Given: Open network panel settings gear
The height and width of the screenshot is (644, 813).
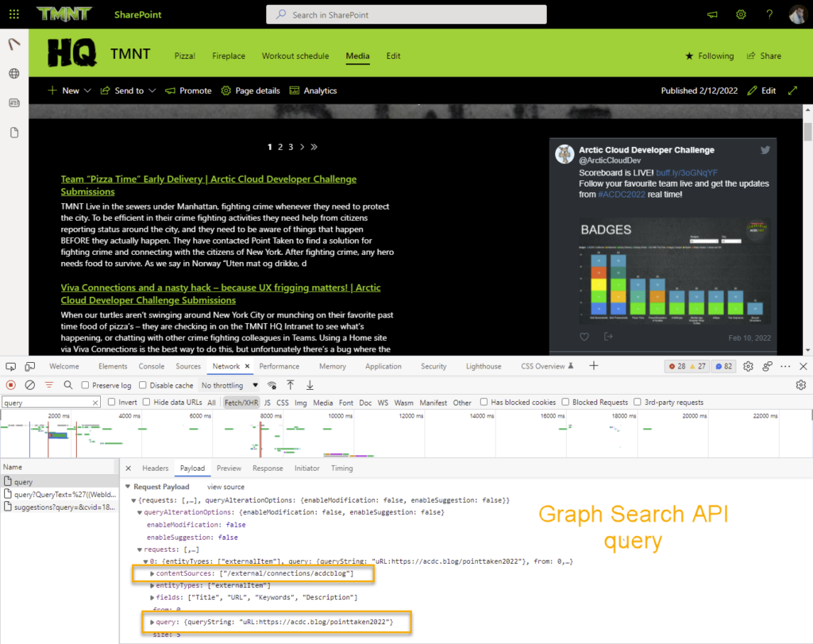Looking at the screenshot, I should [x=801, y=385].
